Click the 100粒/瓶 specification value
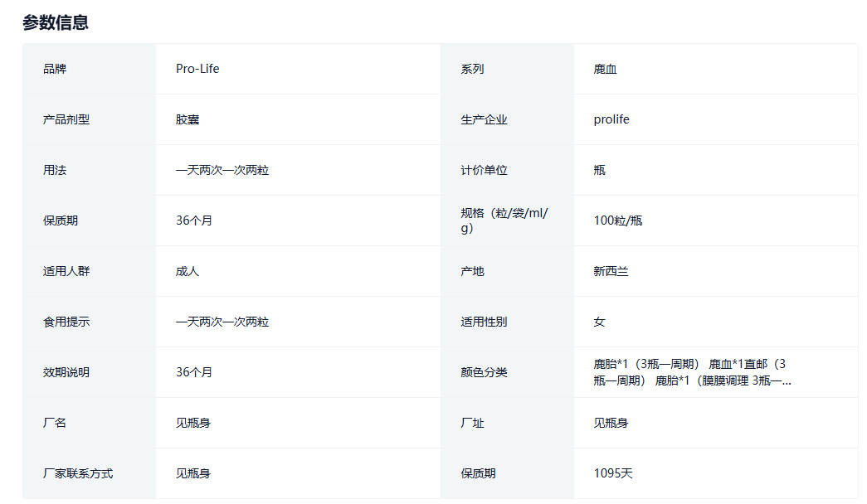Screen dimensions: 867x504 tap(618, 220)
